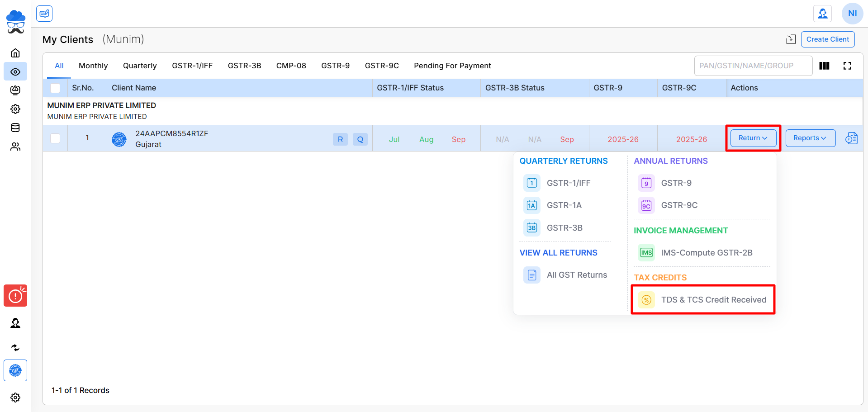The image size is (868, 412).
Task: Click the red alert notification icon
Action: pyautogui.click(x=15, y=296)
